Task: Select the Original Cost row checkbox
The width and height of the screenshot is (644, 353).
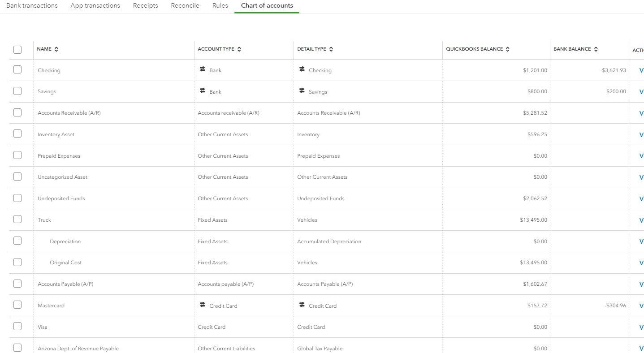Action: coord(17,262)
